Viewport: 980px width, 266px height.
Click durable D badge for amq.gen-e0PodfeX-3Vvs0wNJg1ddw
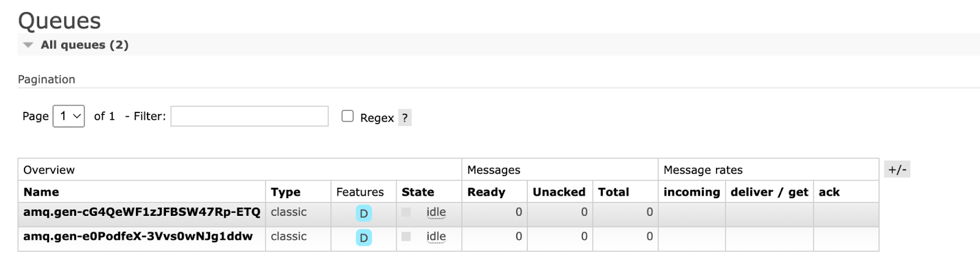click(364, 238)
